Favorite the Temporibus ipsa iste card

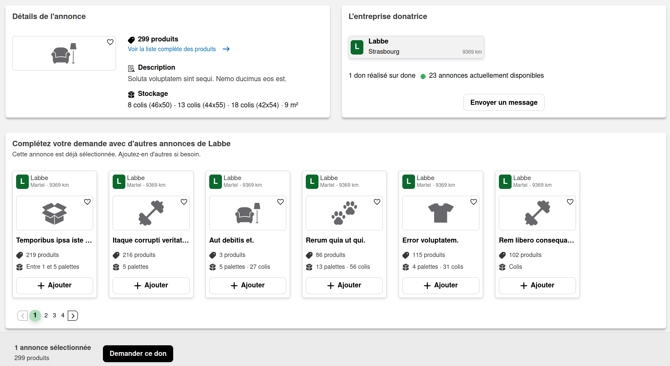coord(87,202)
